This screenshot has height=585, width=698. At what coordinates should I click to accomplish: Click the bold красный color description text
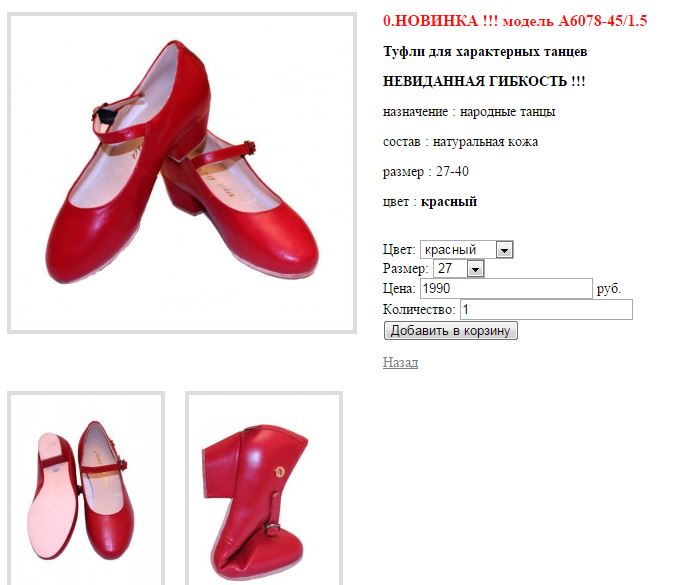click(x=449, y=201)
